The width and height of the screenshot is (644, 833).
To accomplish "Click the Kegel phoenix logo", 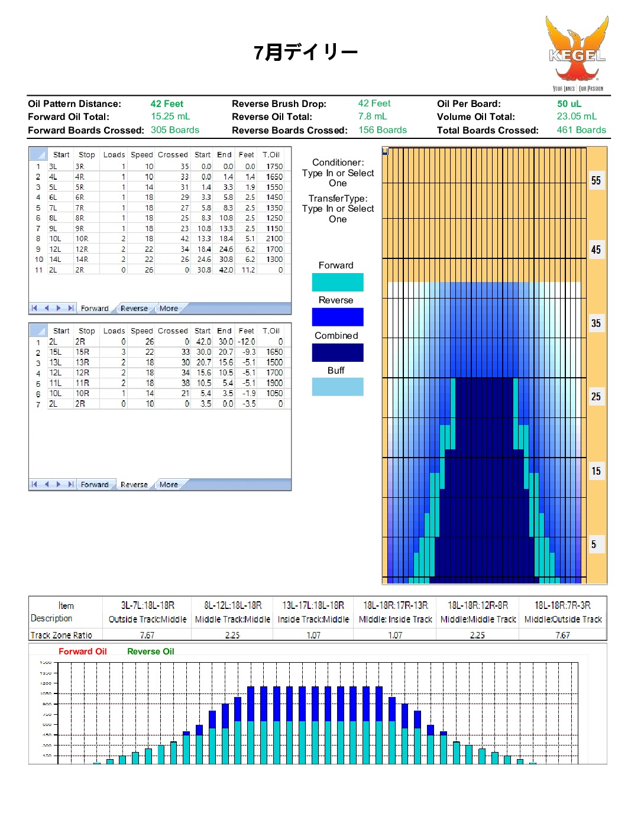I will coord(577,53).
